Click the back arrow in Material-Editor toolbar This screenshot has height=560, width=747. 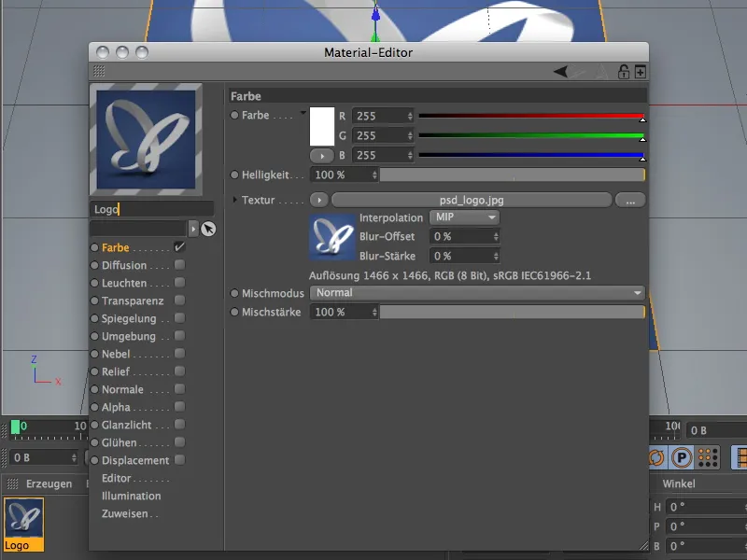[x=561, y=72]
